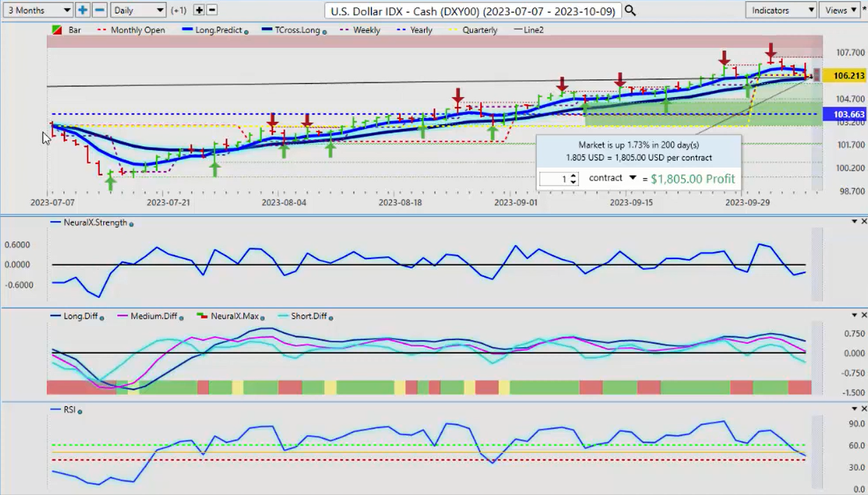Click the contract quantity stepper arrows
868x495 pixels.
[573, 179]
